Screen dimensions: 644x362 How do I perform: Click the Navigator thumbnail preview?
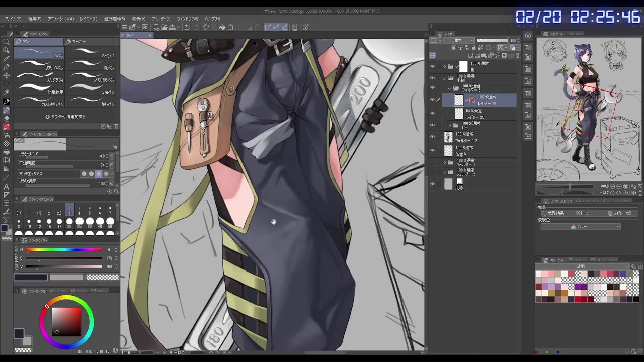[589, 110]
